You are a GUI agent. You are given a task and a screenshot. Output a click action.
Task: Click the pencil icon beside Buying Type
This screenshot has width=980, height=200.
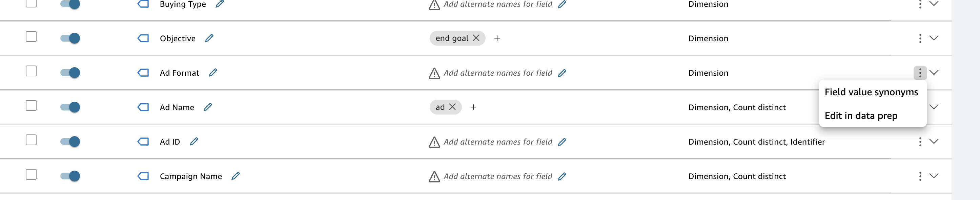pyautogui.click(x=219, y=4)
